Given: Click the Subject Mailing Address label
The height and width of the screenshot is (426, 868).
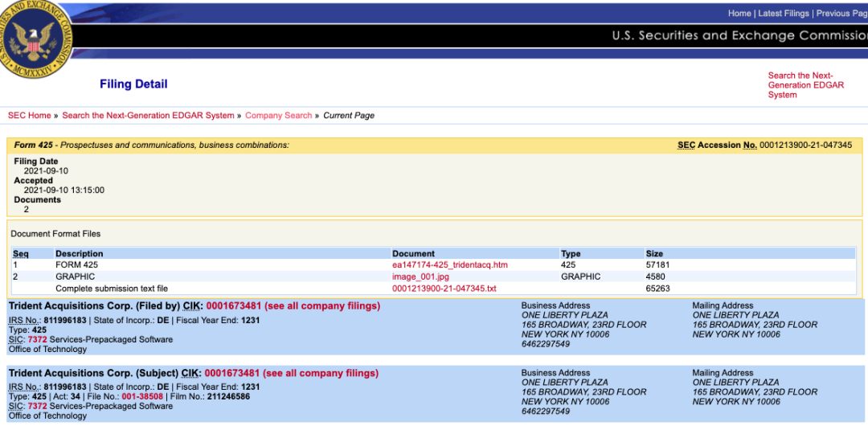Looking at the screenshot, I should [x=723, y=373].
